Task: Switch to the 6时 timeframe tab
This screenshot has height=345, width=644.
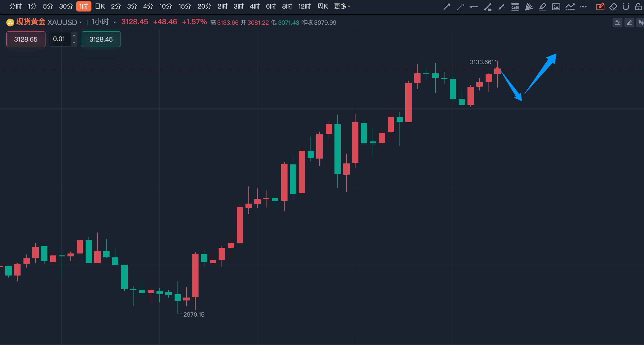Action: (x=271, y=6)
